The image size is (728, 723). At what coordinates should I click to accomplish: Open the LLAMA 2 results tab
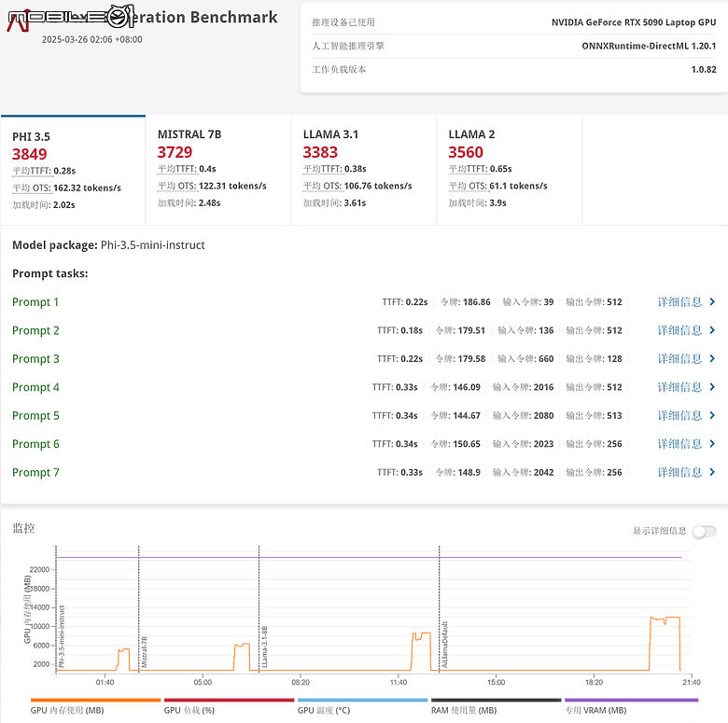(x=510, y=171)
